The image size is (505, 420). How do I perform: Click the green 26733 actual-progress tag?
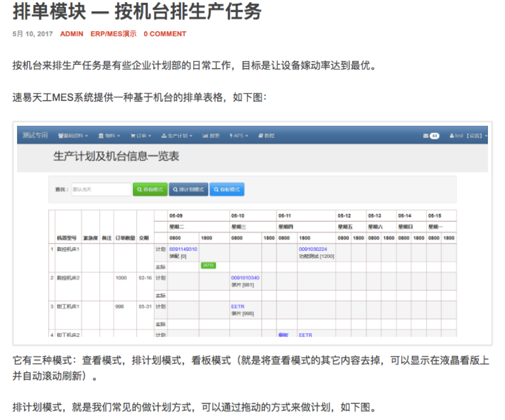point(208,265)
